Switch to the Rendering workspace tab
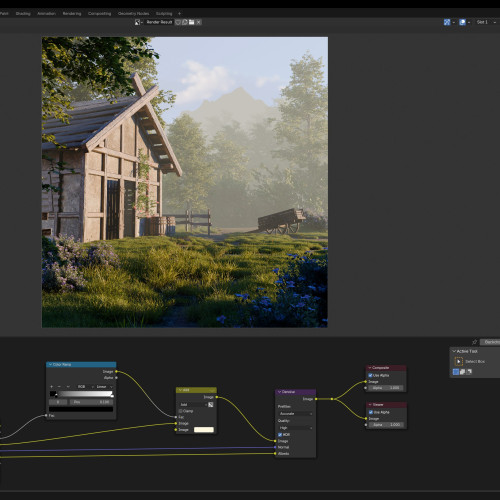This screenshot has width=500, height=500. point(72,14)
